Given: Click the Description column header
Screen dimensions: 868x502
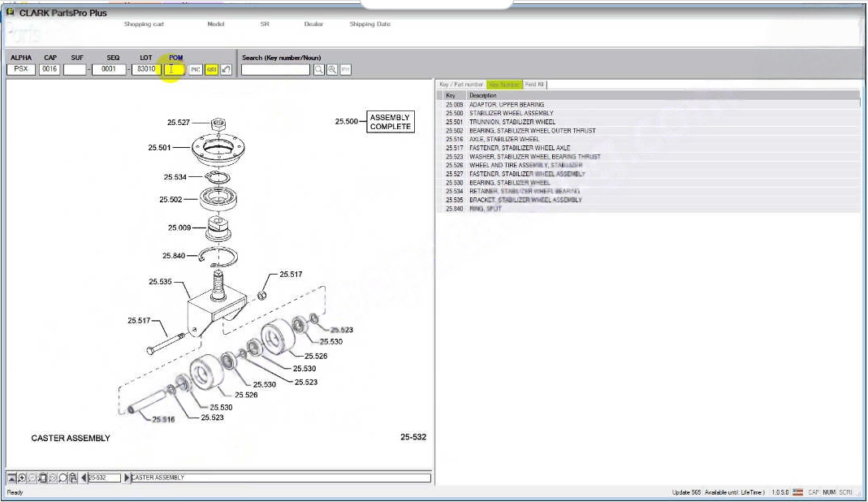Looking at the screenshot, I should pos(482,96).
